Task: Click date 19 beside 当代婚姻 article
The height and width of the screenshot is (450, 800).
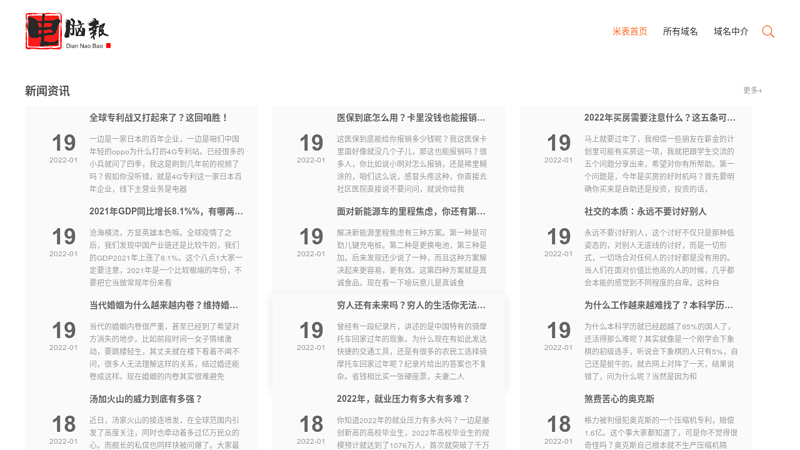Action: tap(64, 331)
